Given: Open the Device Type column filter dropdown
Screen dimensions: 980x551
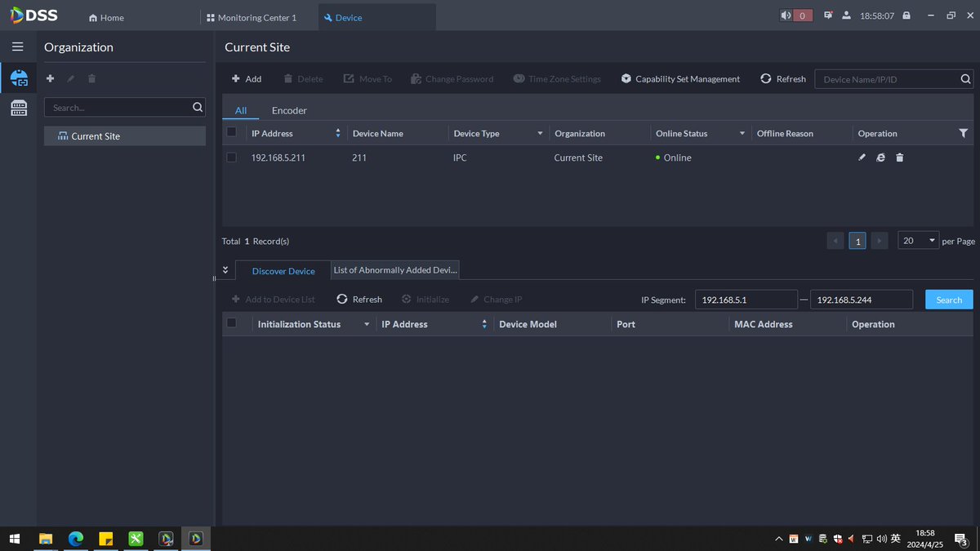Looking at the screenshot, I should [x=539, y=133].
